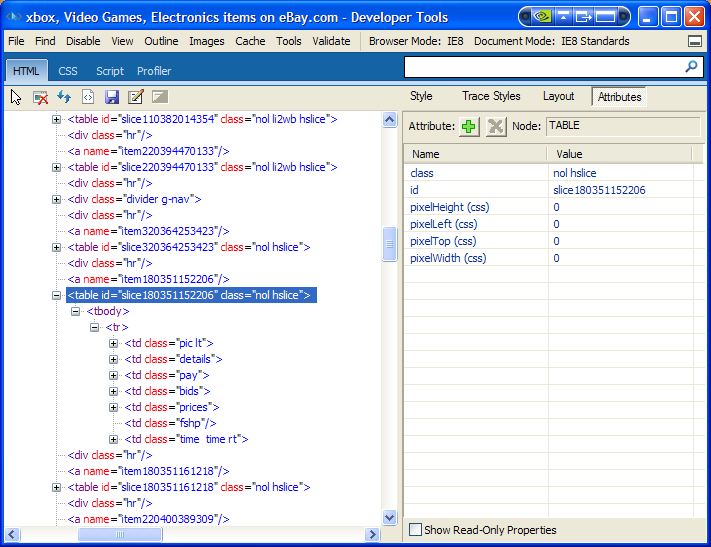Viewport: 711px width, 547px height.
Task: Click the edit pencil icon
Action: tap(136, 97)
